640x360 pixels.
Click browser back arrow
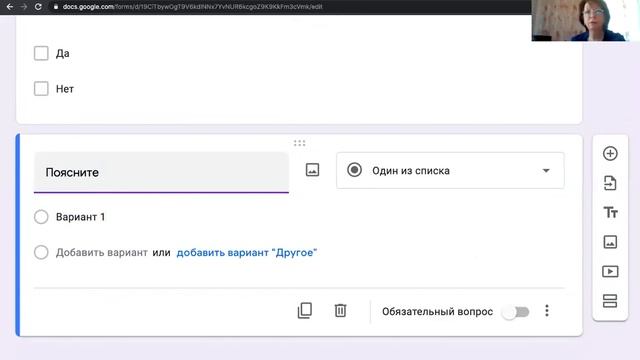pyautogui.click(x=10, y=7)
